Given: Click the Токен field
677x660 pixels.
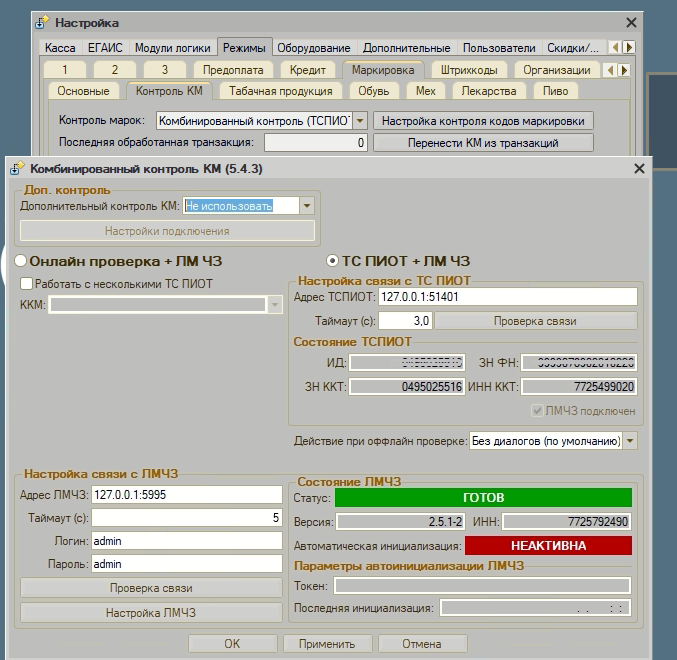Looking at the screenshot, I should tap(483, 586).
